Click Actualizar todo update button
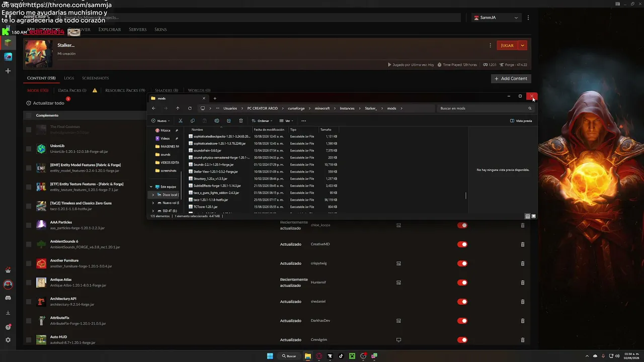The image size is (644, 362). 45,103
